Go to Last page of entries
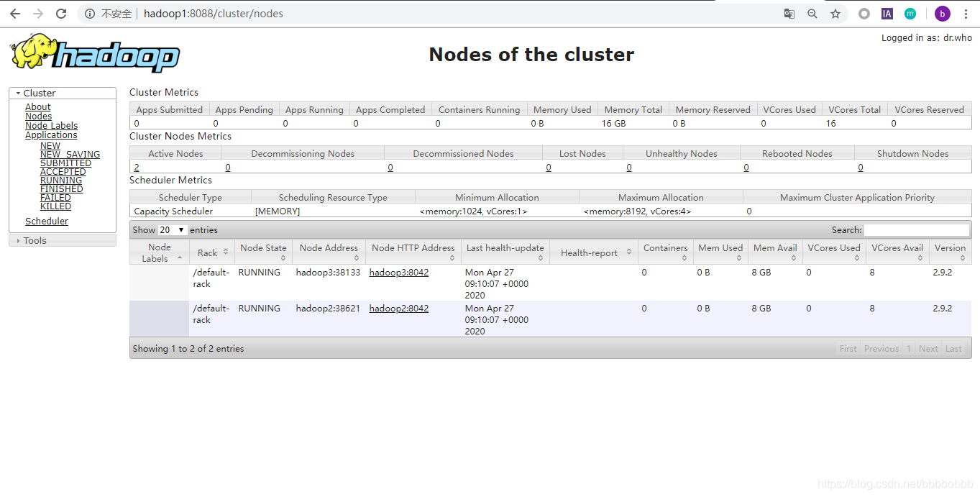980x497 pixels. [x=953, y=349]
